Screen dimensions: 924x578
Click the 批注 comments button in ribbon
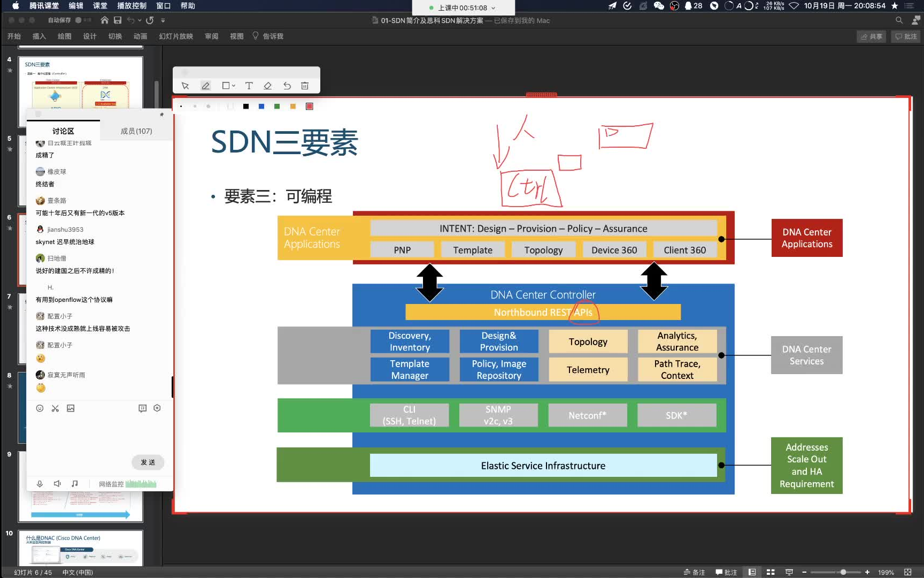coord(906,36)
